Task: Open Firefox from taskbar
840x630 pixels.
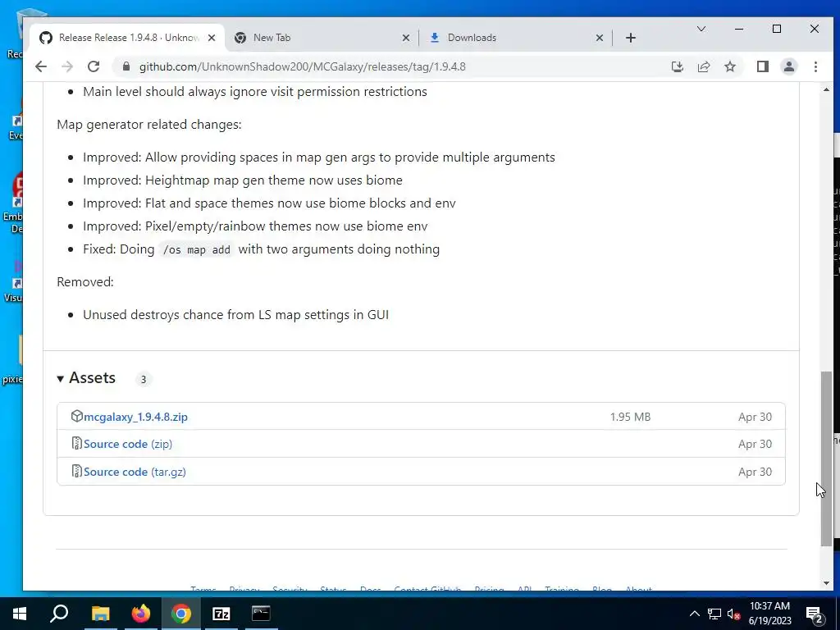Action: (x=141, y=614)
